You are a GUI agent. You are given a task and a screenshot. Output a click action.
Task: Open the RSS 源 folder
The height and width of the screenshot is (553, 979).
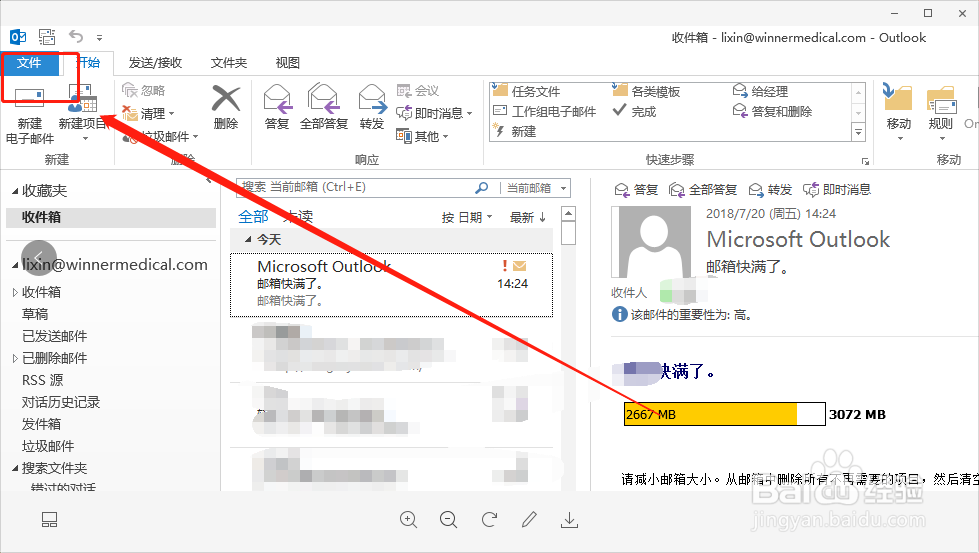(x=42, y=380)
